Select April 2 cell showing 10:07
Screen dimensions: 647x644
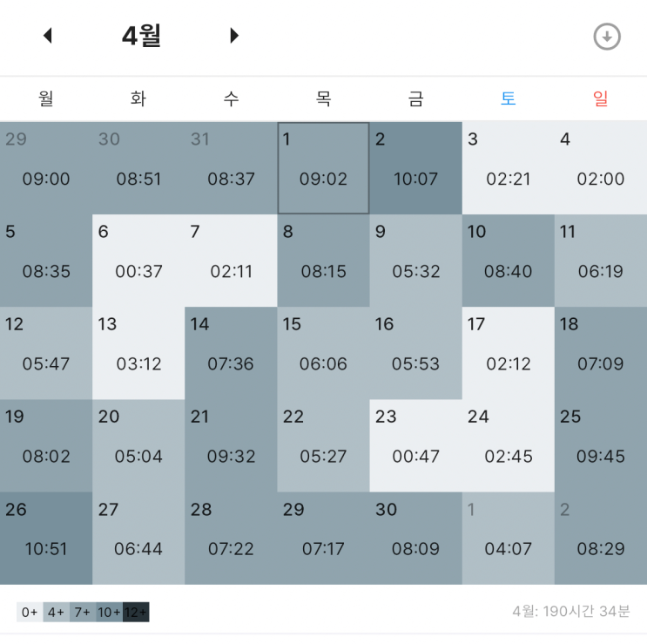click(x=416, y=168)
